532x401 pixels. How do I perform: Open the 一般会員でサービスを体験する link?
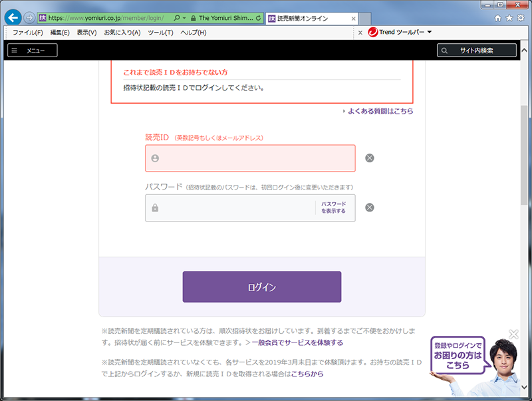(297, 342)
